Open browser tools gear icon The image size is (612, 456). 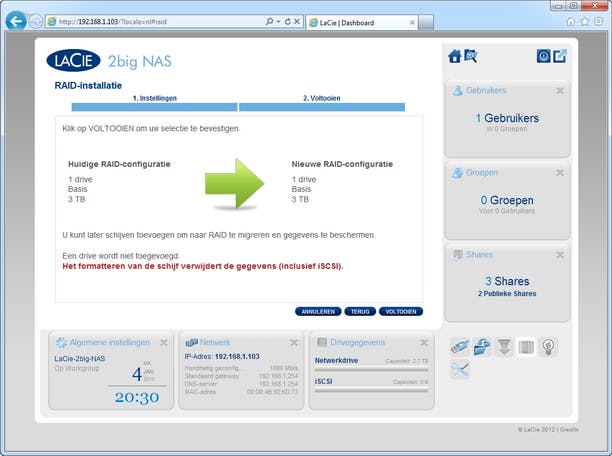coord(598,21)
